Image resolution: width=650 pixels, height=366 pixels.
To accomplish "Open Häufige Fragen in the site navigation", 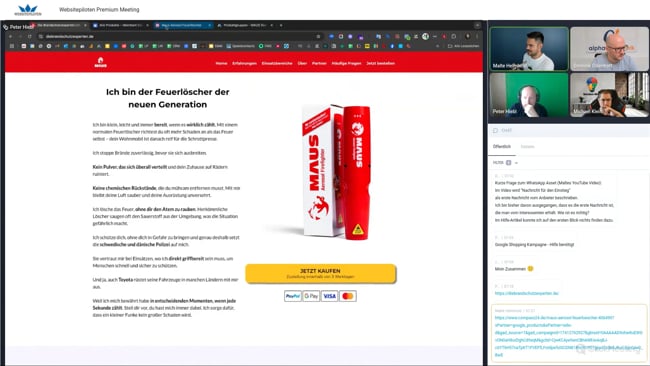I will 347,63.
